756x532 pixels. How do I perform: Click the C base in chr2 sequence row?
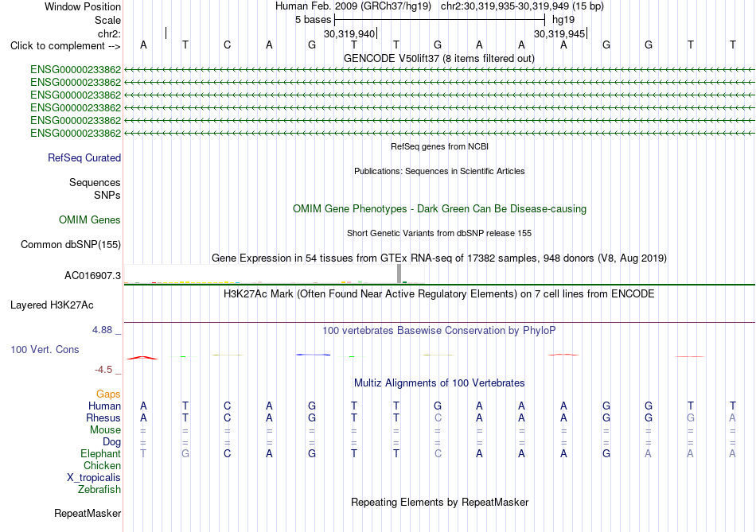click(227, 45)
